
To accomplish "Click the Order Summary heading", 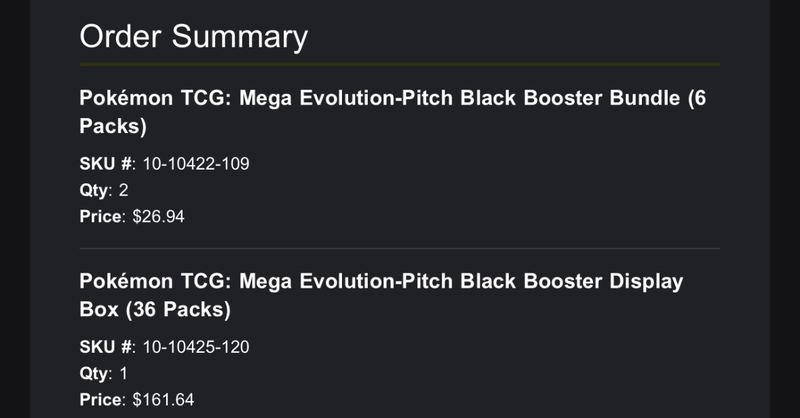I will pyautogui.click(x=193, y=37).
